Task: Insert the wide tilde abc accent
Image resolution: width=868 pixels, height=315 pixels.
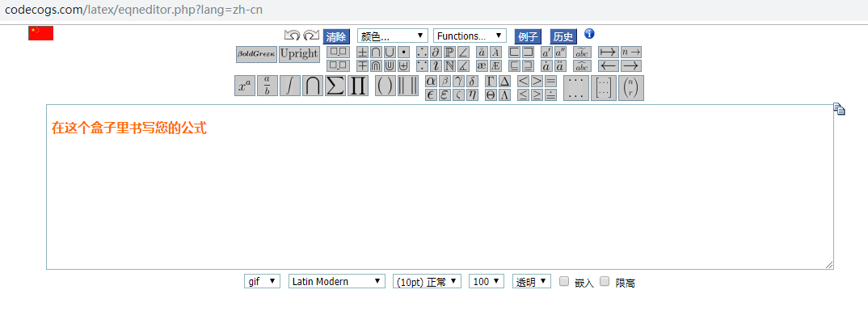Action: 582,52
